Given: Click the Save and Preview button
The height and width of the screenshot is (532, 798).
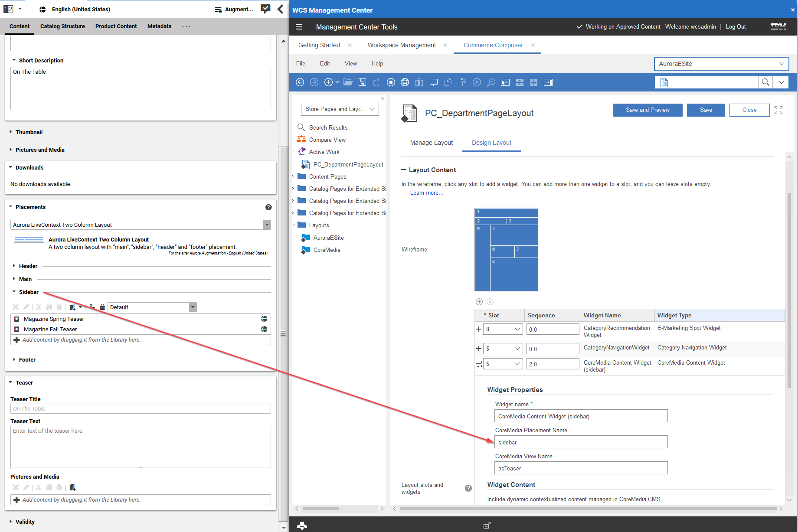Looking at the screenshot, I should coord(647,110).
